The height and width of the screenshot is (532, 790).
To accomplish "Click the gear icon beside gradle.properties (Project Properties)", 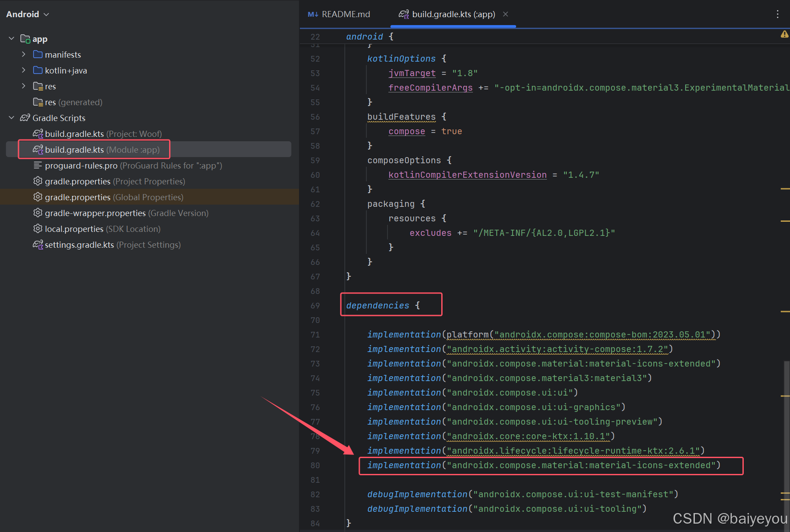I will point(38,181).
